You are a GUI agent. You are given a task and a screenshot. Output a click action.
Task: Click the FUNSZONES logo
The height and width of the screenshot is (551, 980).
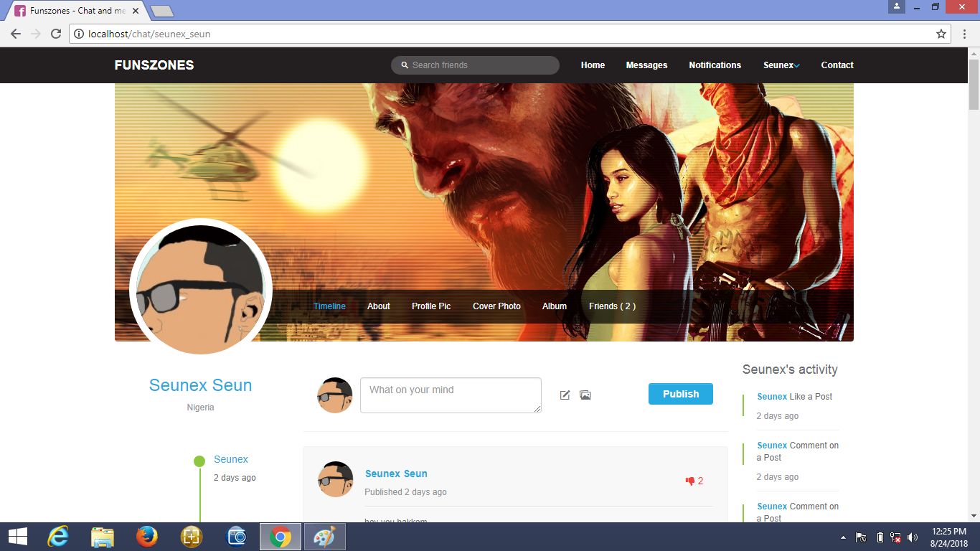coord(154,65)
